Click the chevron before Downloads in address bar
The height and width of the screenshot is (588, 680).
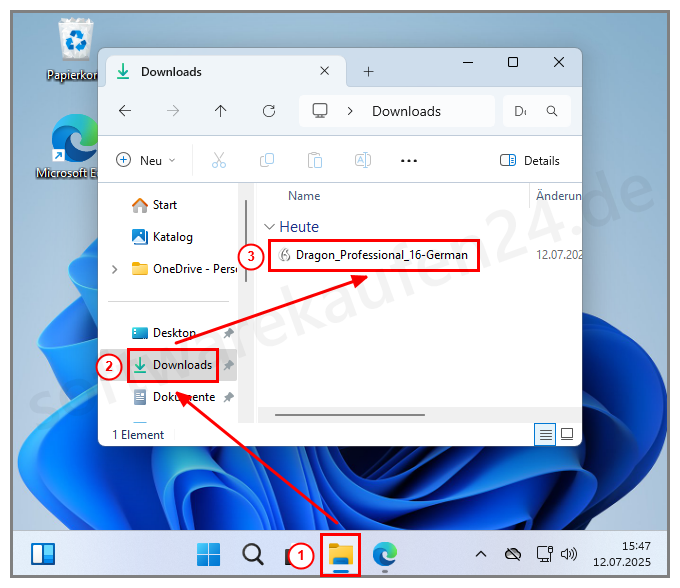click(x=350, y=111)
